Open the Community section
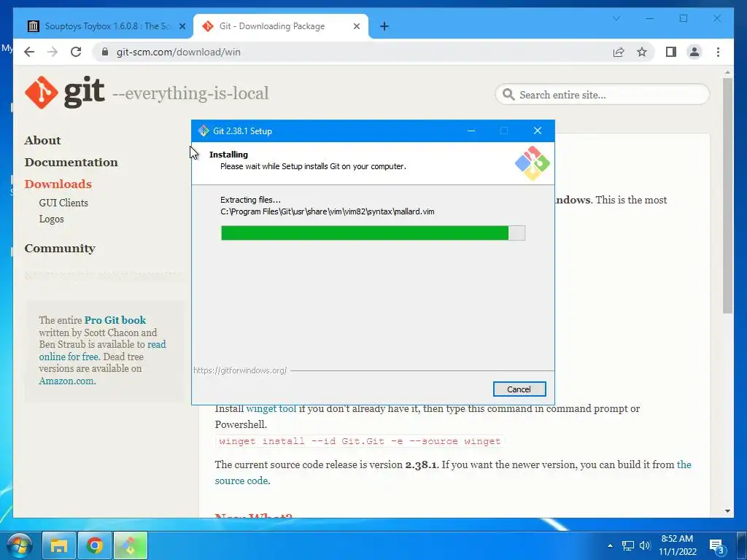The image size is (747, 560). pos(60,248)
